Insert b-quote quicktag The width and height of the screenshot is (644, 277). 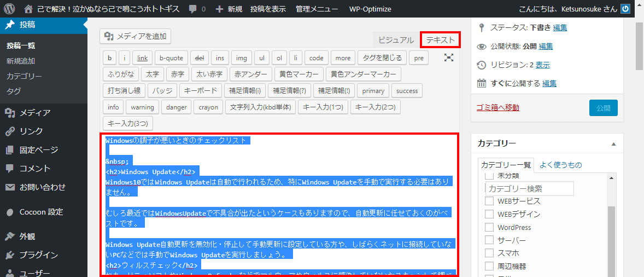[171, 58]
